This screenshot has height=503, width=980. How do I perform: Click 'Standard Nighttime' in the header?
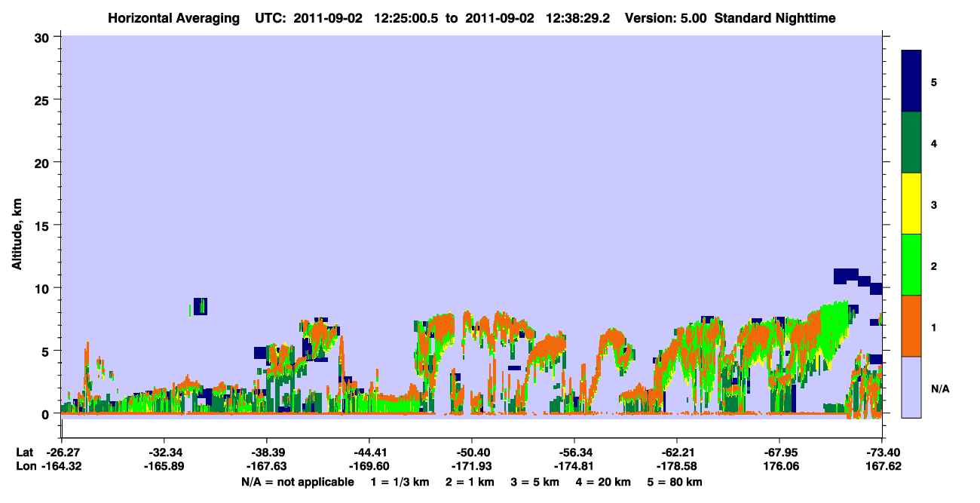pyautogui.click(x=775, y=17)
